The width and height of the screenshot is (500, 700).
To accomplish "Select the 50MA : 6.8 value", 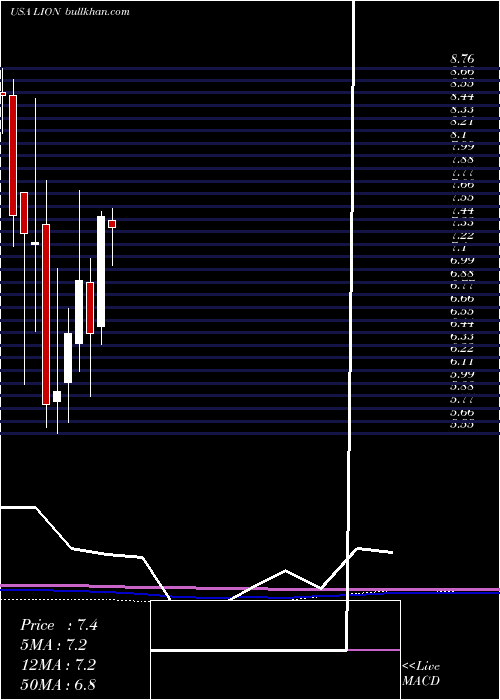I will click(x=58, y=684).
